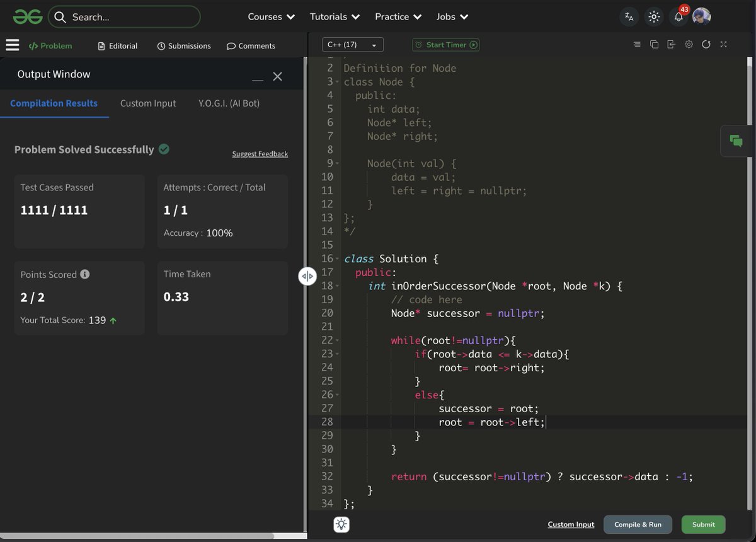Open the green chat bubble icon
This screenshot has width=756, height=542.
[736, 141]
